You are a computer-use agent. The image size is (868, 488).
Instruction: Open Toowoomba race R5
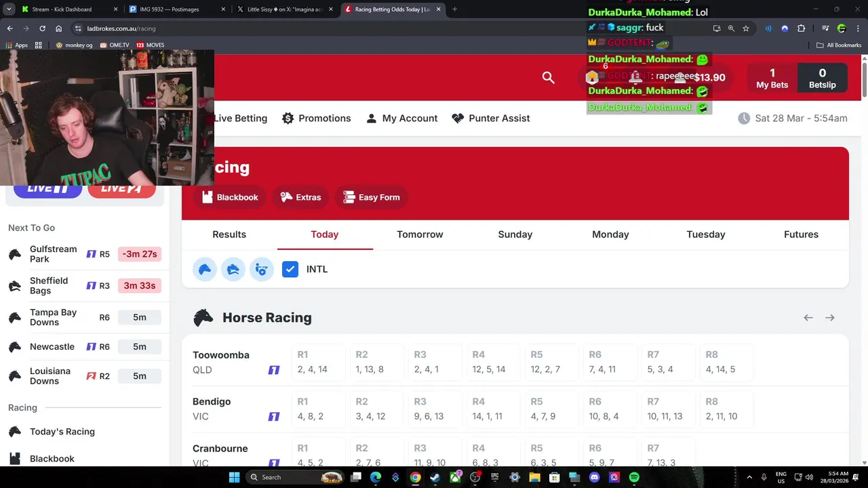click(x=551, y=362)
